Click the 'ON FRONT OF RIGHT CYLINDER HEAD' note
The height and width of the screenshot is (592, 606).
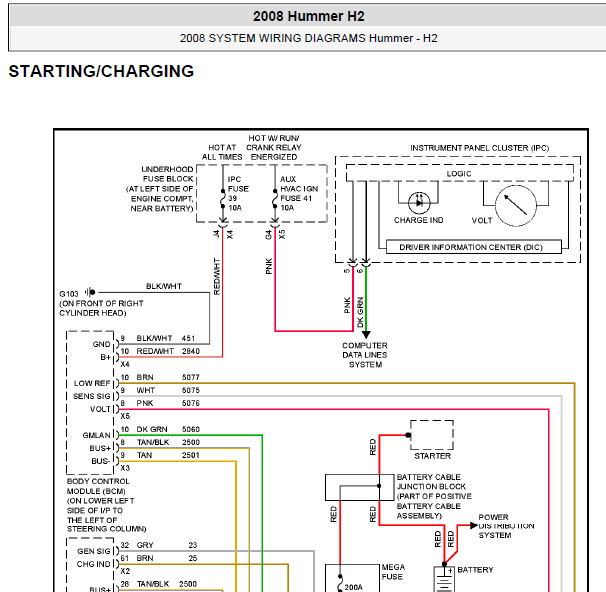[x=101, y=308]
